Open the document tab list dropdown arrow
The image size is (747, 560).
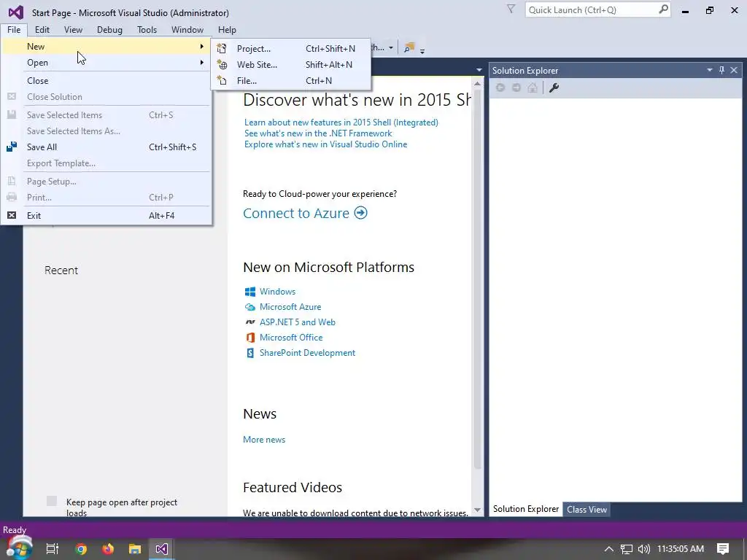tap(479, 70)
